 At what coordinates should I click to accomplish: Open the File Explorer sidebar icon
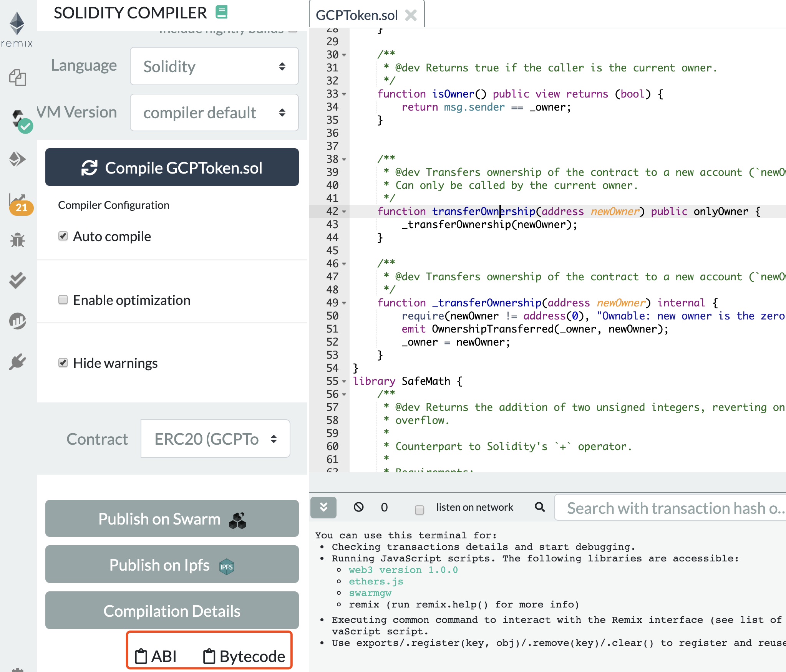(x=17, y=78)
